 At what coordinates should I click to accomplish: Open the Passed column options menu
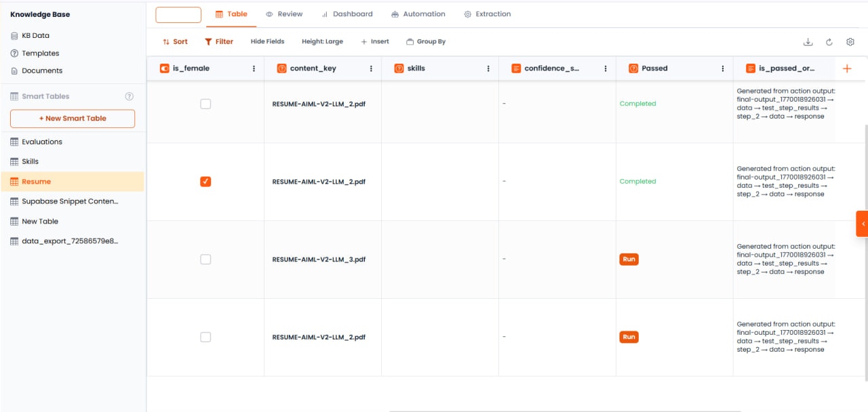723,68
